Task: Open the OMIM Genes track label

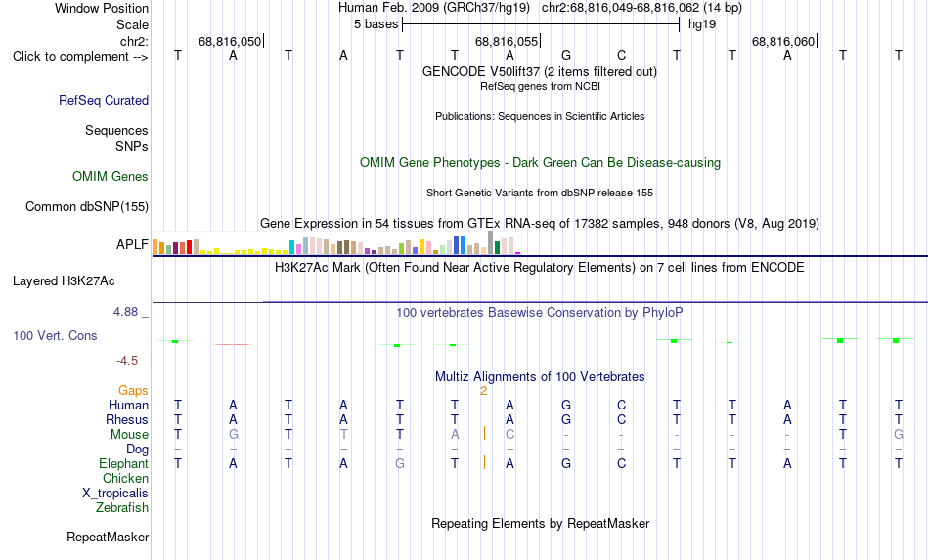Action: 110,177
